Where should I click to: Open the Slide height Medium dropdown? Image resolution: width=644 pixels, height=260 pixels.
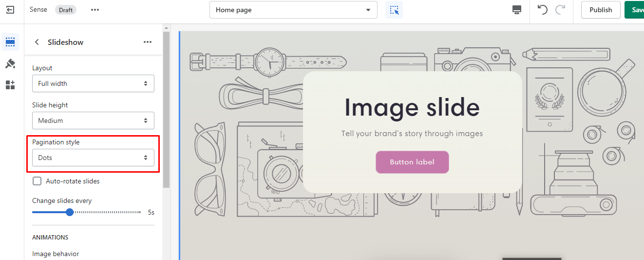[93, 120]
